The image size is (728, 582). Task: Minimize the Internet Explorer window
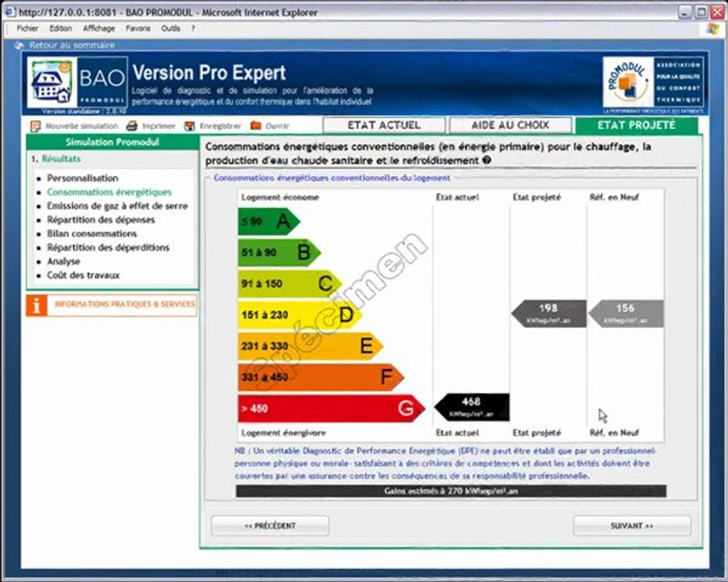click(x=685, y=12)
